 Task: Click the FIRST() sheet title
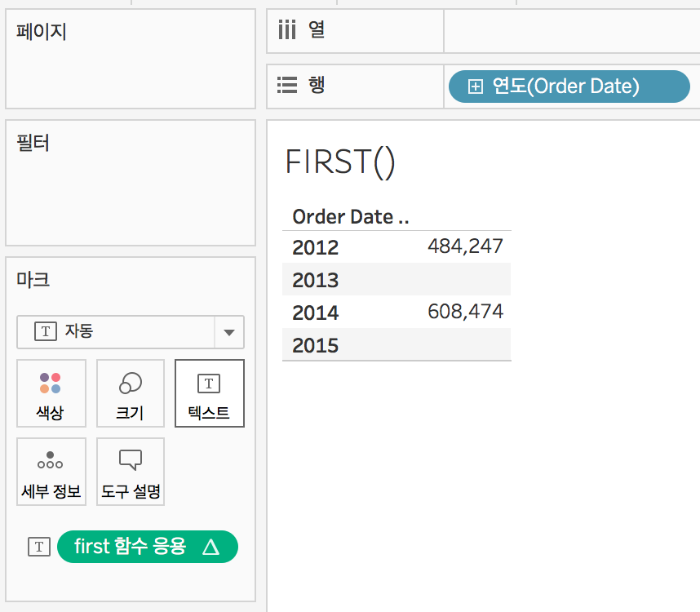tap(340, 162)
